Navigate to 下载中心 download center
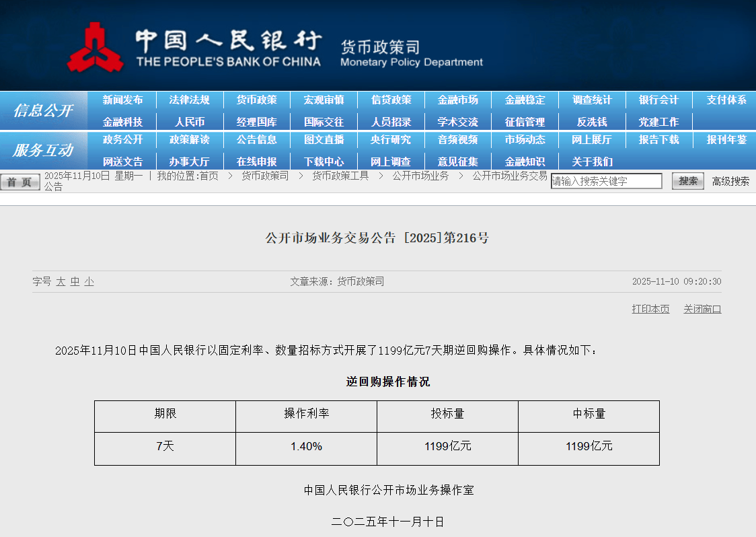Image resolution: width=756 pixels, height=537 pixels. (x=324, y=162)
